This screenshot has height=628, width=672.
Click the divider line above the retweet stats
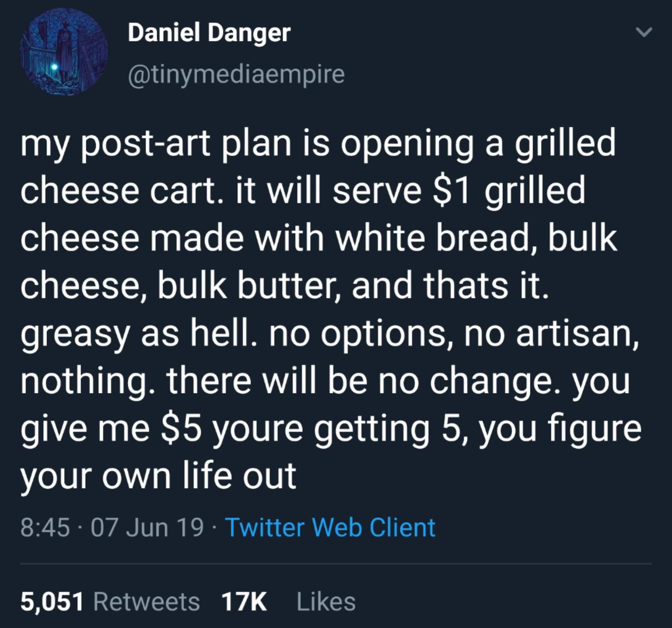(x=336, y=564)
